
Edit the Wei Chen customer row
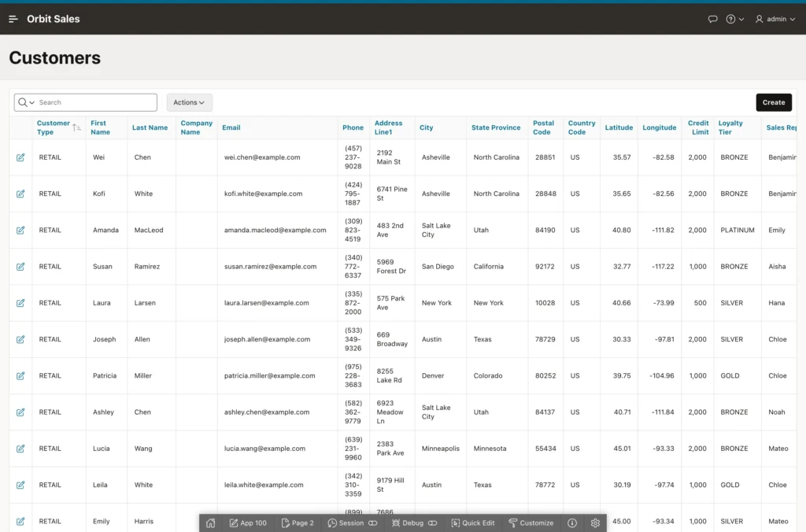pyautogui.click(x=20, y=157)
